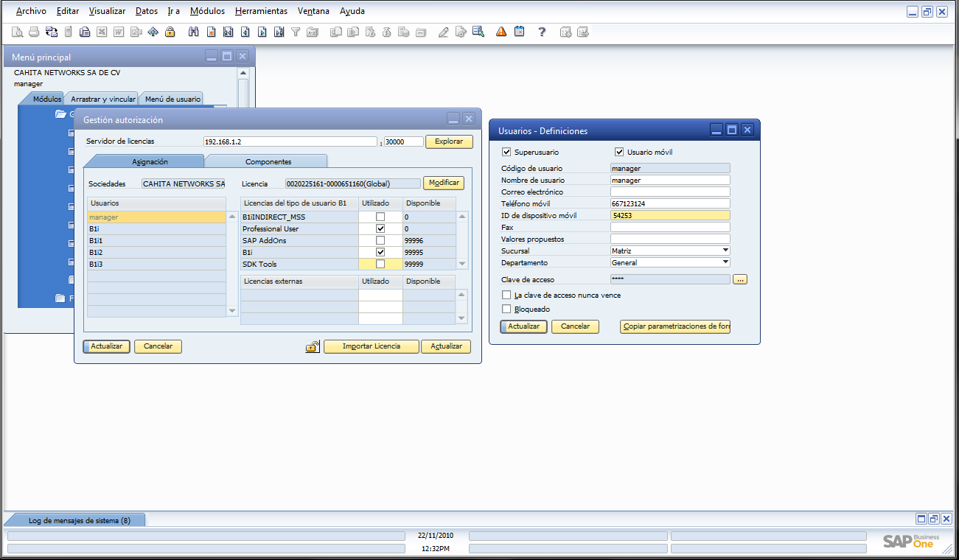
Task: Switch to Find mode with the binoculars icon
Action: [x=194, y=32]
